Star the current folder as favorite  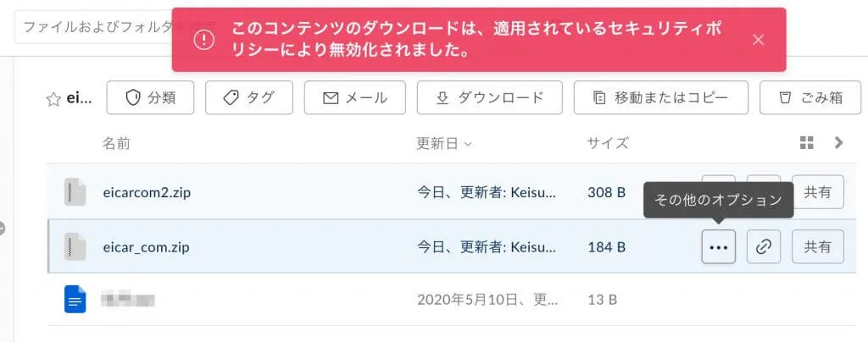click(x=53, y=98)
